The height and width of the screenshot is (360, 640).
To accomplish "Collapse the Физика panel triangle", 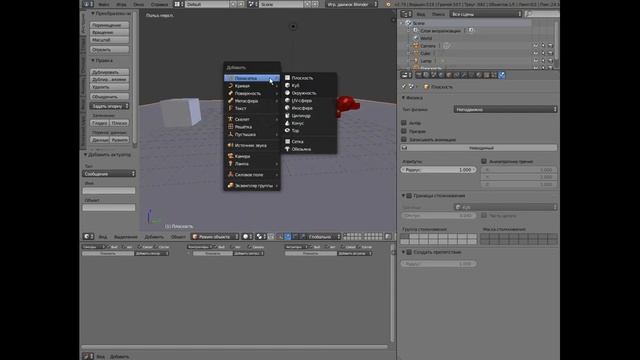I will 403,98.
